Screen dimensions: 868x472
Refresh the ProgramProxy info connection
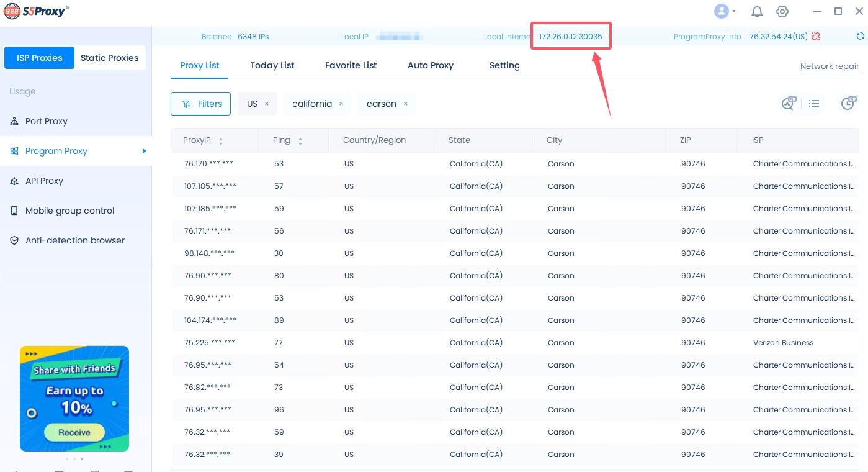pos(860,36)
